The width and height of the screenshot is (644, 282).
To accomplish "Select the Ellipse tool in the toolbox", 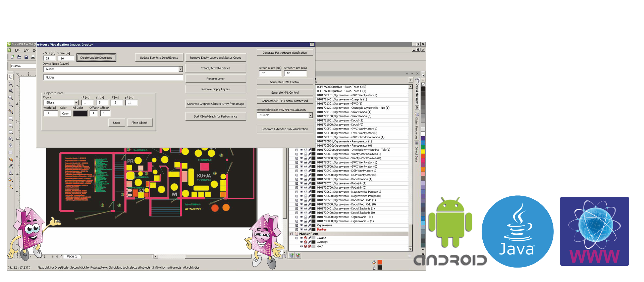I will tap(10, 125).
